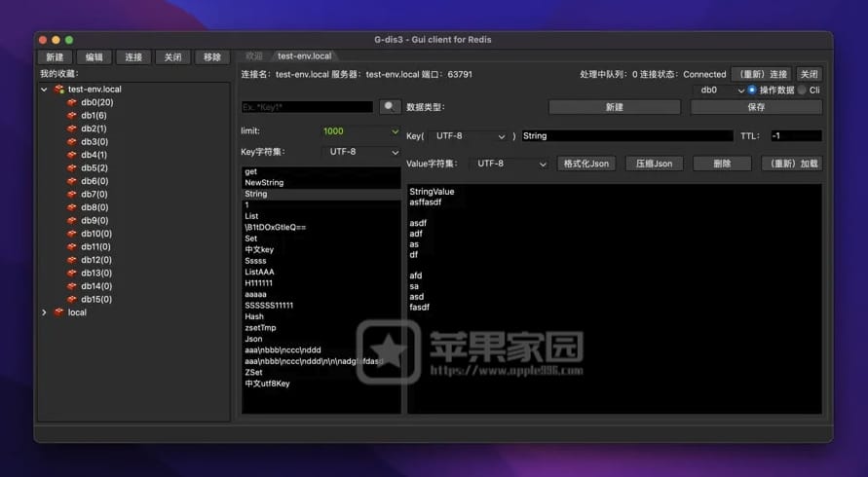Click the 编辑 button
The height and width of the screenshot is (477, 868).
pyautogui.click(x=94, y=57)
